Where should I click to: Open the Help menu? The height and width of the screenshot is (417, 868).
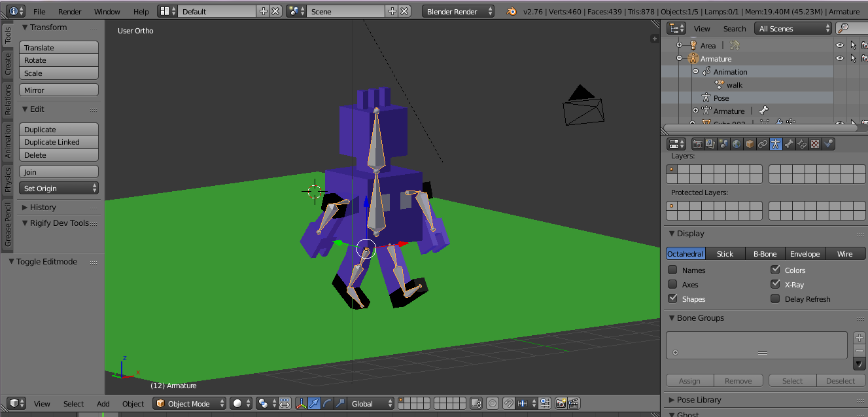click(141, 11)
